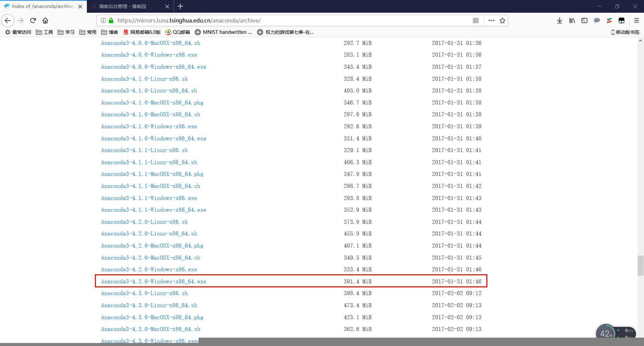
Task: Click the green secure padlock icon
Action: (x=111, y=20)
